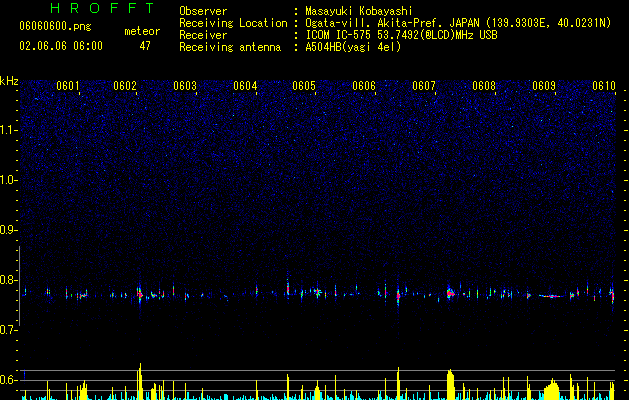Click the 0610 time marker
629x400 pixels.
[604, 86]
